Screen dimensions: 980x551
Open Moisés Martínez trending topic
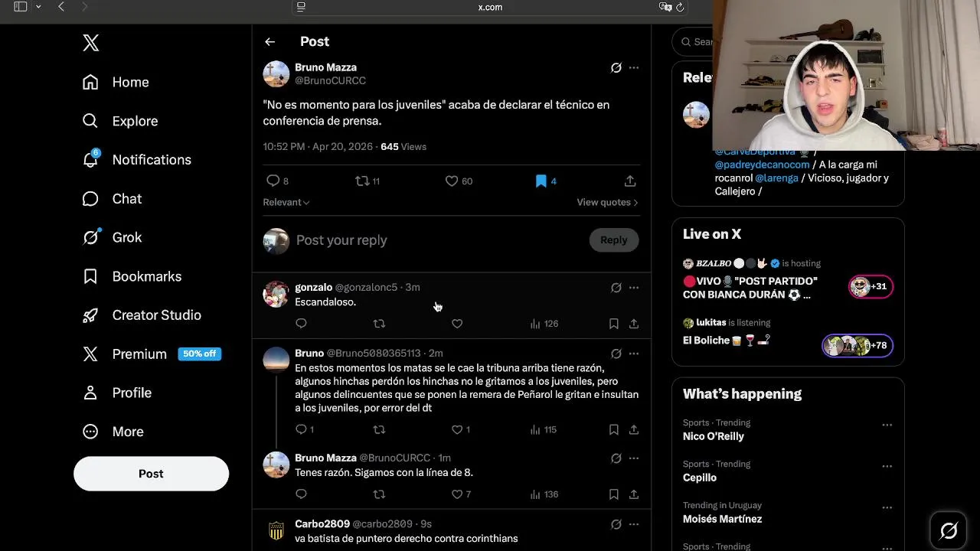pyautogui.click(x=722, y=519)
